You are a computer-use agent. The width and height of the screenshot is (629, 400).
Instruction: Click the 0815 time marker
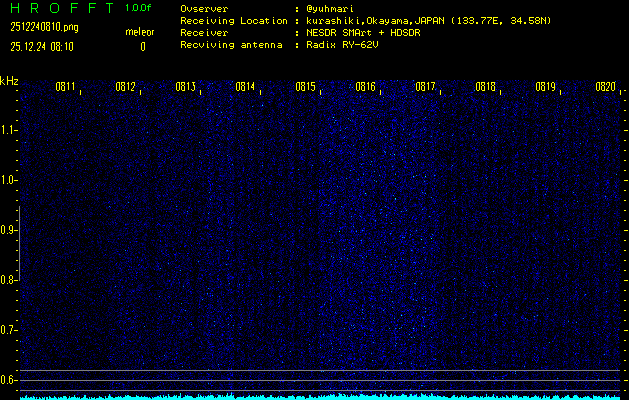click(x=305, y=87)
